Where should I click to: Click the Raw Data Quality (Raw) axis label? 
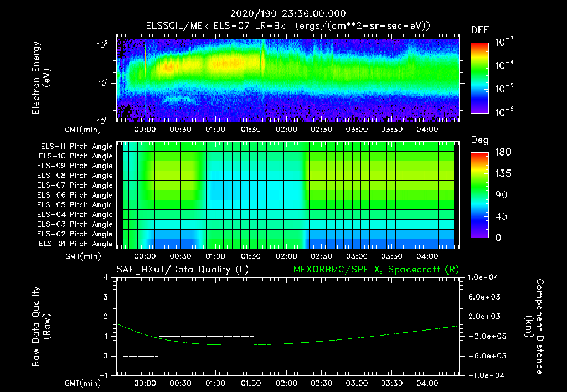pyautogui.click(x=41, y=327)
